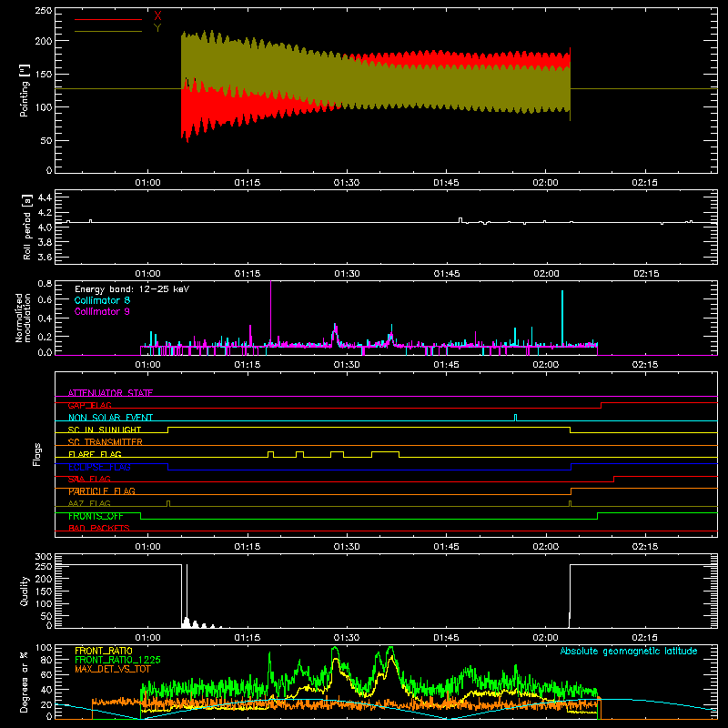Click the 01:30 tick under Roll period plot
This screenshot has width=728, height=728.
tap(347, 274)
